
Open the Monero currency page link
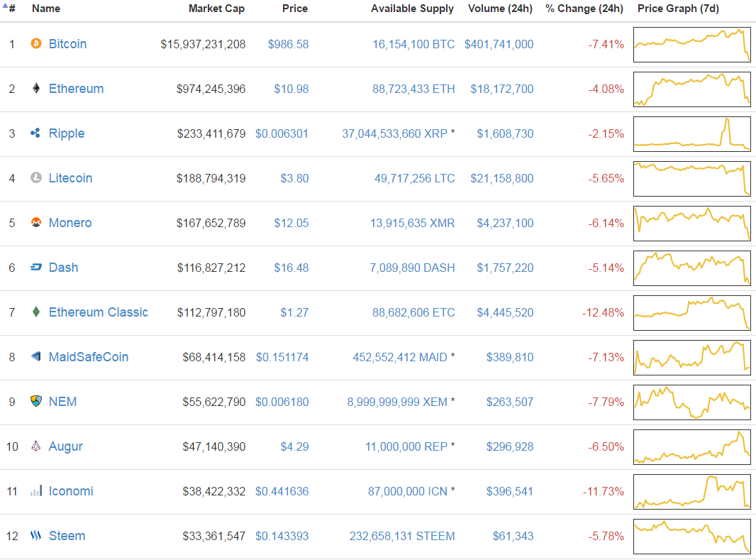(70, 223)
